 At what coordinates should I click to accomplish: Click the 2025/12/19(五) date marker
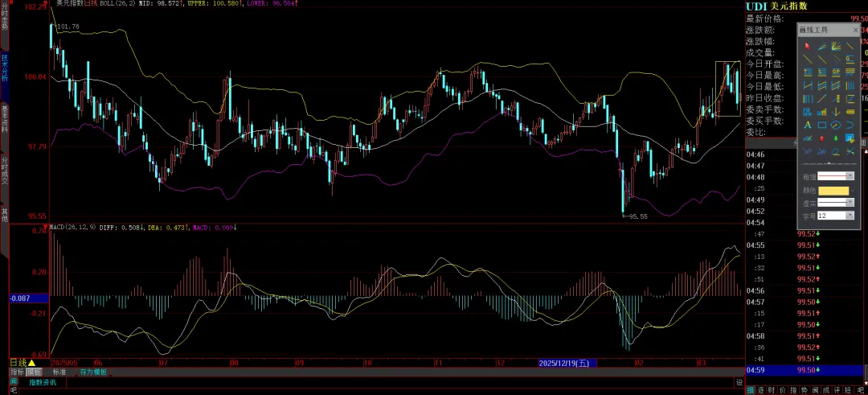point(567,364)
